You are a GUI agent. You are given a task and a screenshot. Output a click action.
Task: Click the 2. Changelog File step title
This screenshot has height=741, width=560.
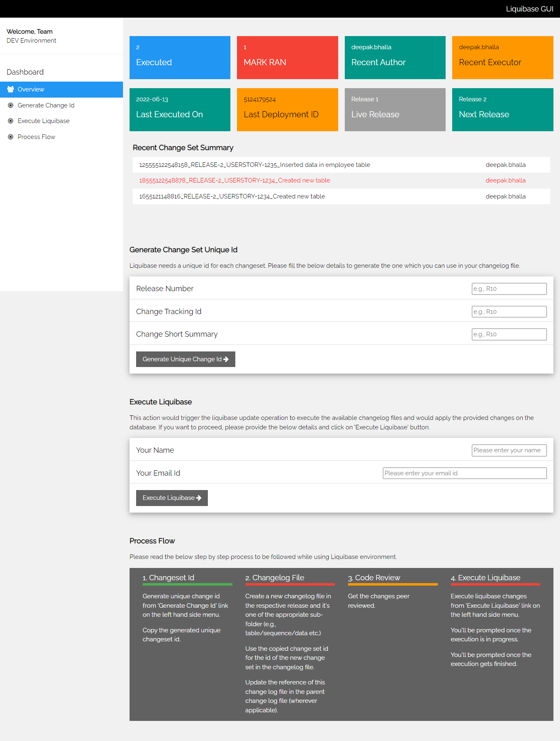pos(275,578)
